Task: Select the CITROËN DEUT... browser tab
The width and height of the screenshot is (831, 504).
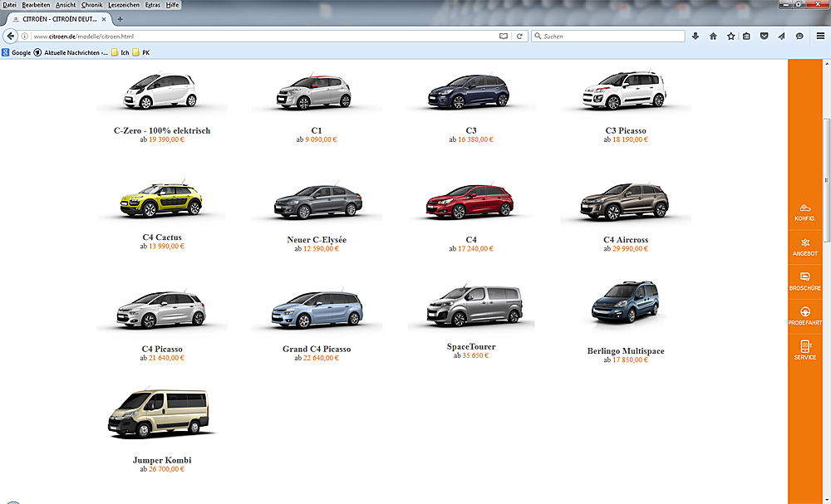Action: 59,19
